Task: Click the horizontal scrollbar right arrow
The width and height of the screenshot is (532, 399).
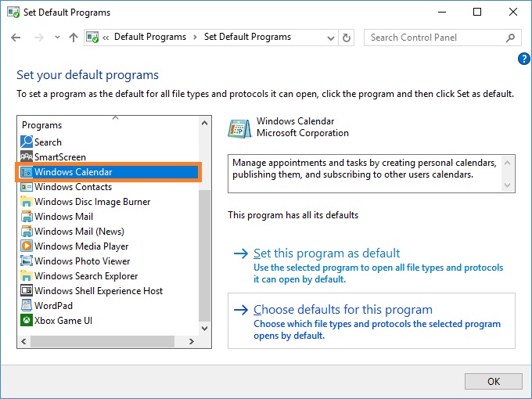Action: click(192, 341)
